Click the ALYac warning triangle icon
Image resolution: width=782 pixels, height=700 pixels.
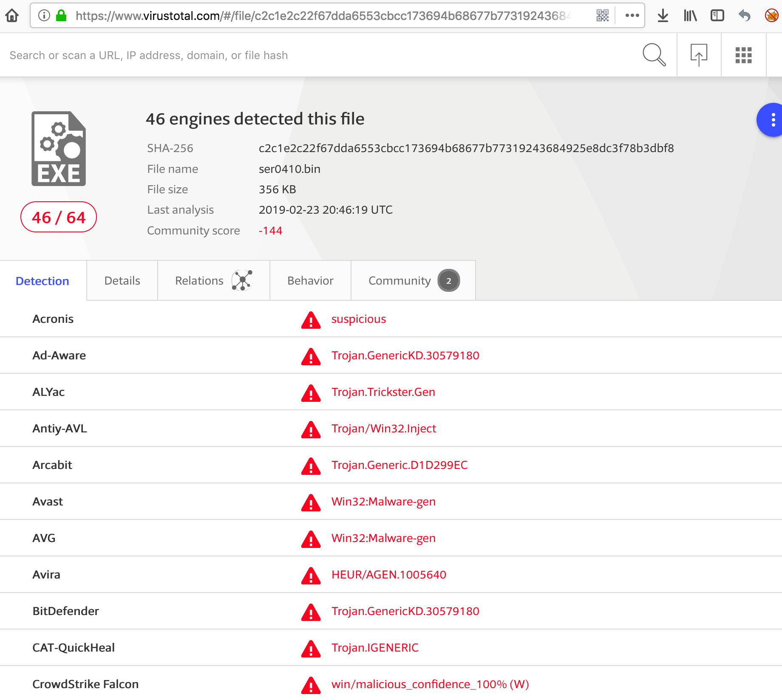pyautogui.click(x=311, y=393)
